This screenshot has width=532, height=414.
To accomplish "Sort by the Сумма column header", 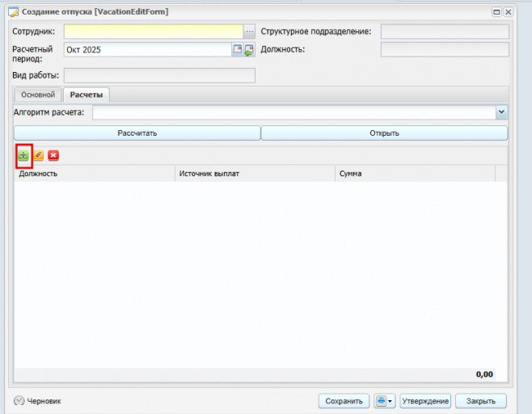I will click(416, 174).
